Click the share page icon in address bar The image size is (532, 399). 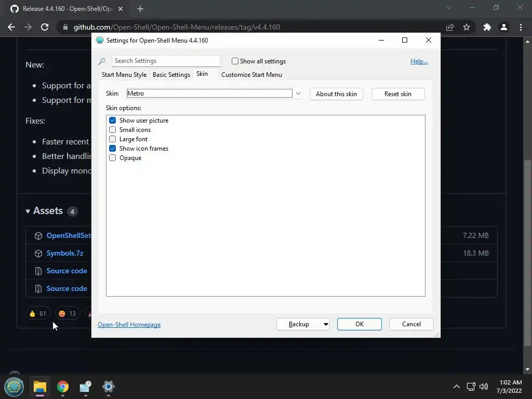coord(450,27)
